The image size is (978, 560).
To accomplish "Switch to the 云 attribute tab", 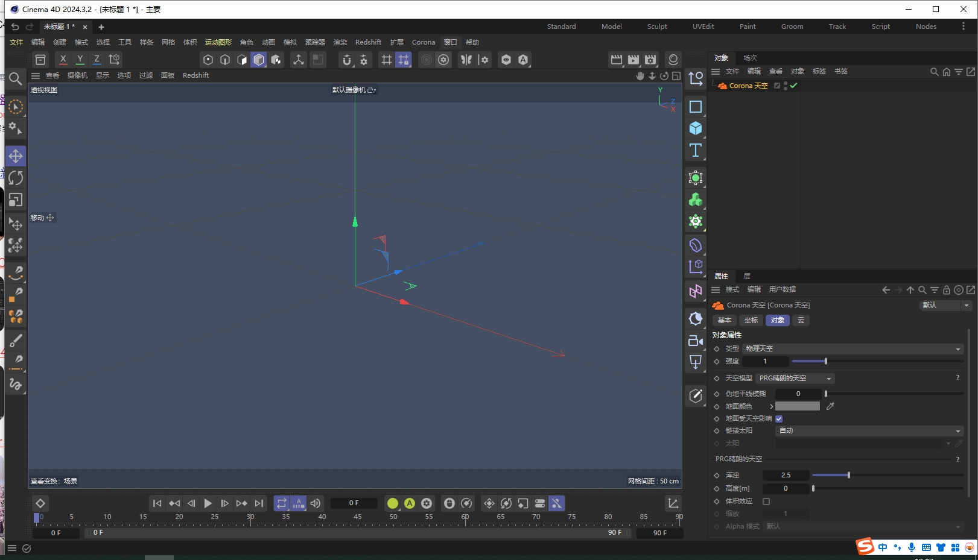I will (801, 321).
